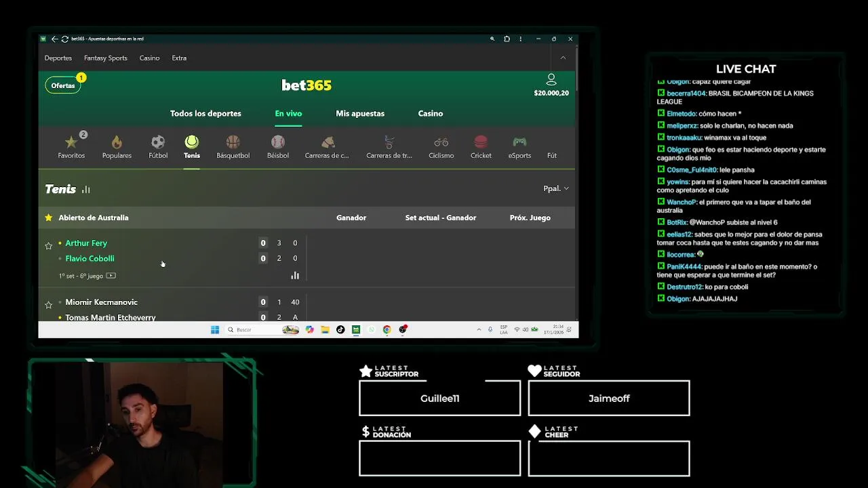Open match stats icon for Fery vs Cobolli
Viewport: 868px width, 488px height.
[295, 275]
